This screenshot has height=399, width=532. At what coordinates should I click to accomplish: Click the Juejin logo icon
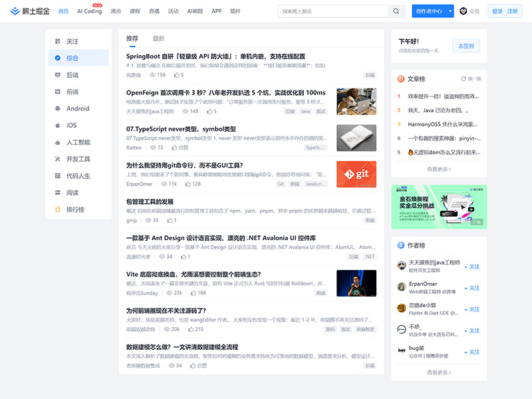(x=16, y=11)
